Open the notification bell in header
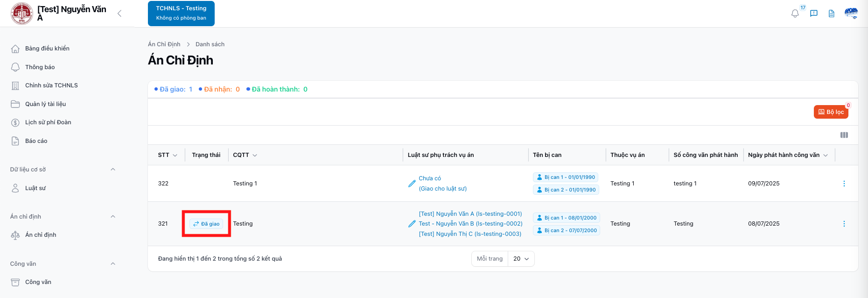This screenshot has width=868, height=298. 795,14
